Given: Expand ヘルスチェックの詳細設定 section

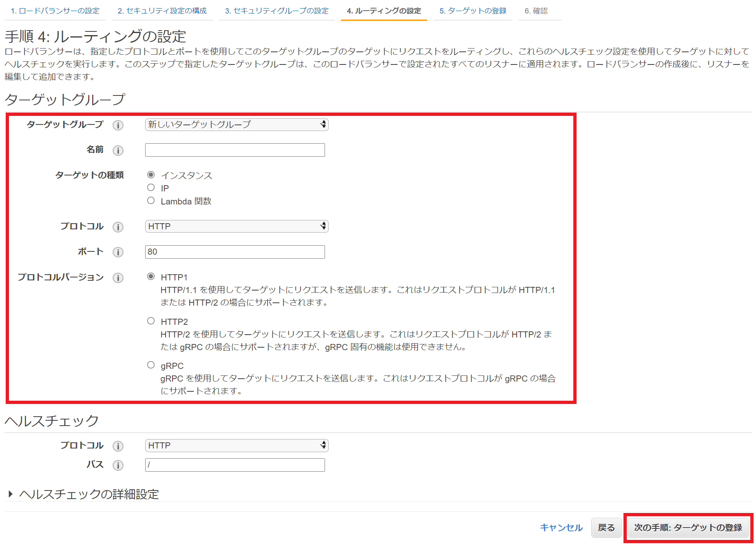Looking at the screenshot, I should [84, 494].
